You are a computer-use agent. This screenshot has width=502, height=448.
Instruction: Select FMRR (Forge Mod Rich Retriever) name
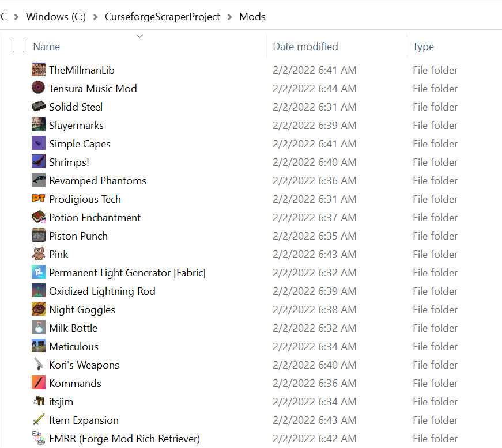point(124,439)
